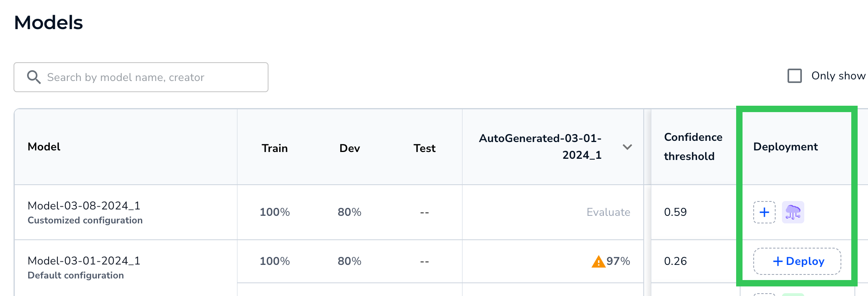This screenshot has height=296, width=868.
Task: Click the search magnifier icon
Action: pyautogui.click(x=34, y=77)
